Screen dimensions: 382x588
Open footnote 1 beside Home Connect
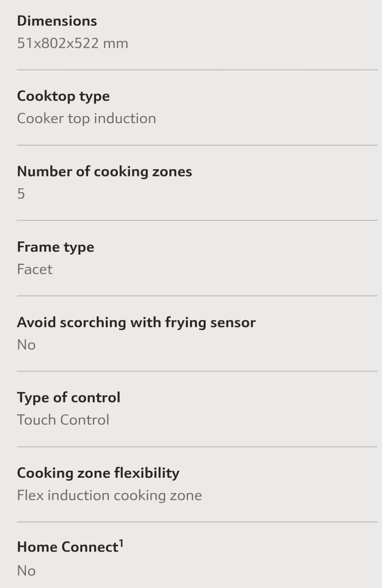click(x=121, y=543)
